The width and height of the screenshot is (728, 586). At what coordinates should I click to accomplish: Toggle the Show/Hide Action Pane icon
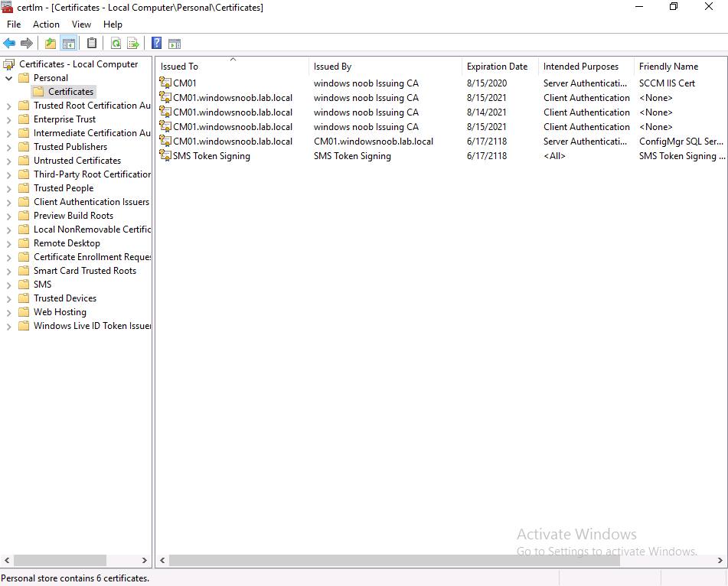175,44
